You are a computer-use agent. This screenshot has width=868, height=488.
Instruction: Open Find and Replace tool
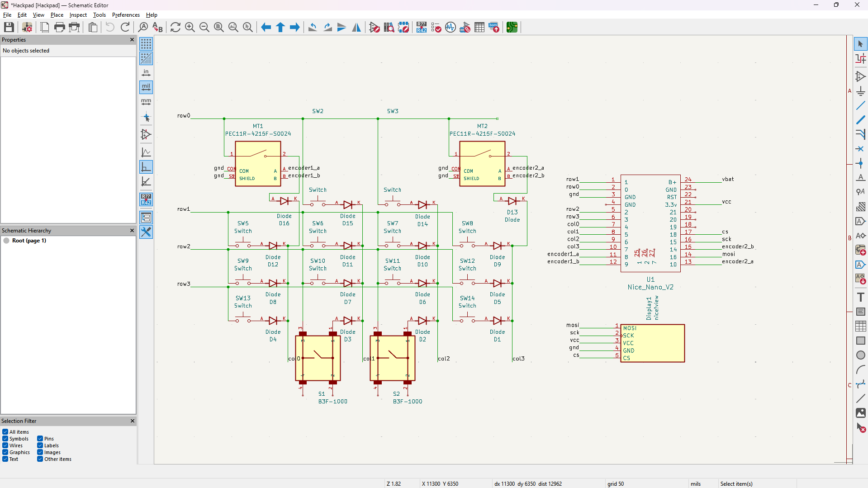tap(157, 27)
